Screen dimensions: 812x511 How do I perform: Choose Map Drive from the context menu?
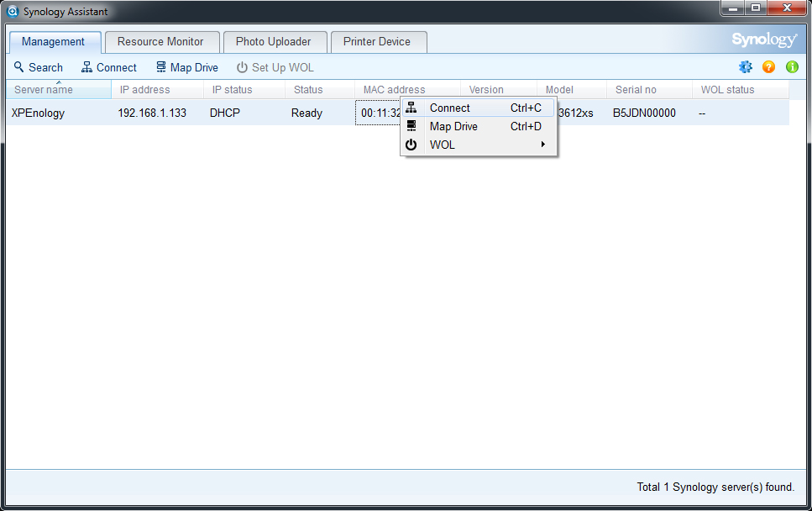coord(453,126)
